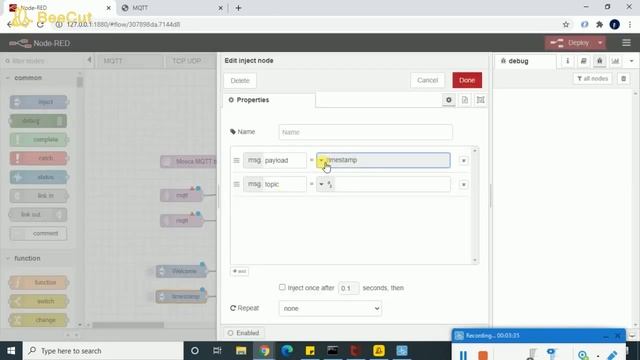
Task: Open the help book sidebar icon
Action: 583,61
